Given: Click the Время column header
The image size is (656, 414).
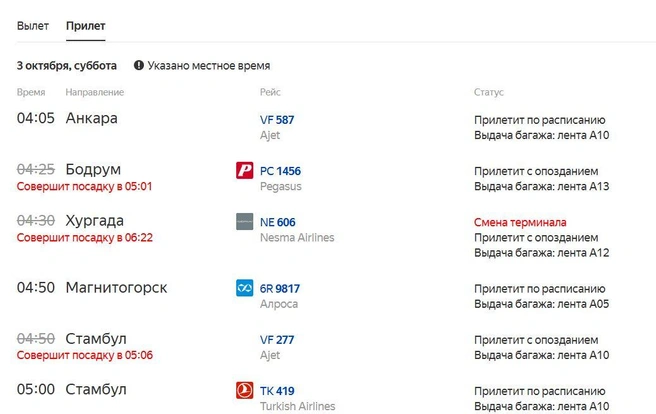Looking at the screenshot, I should tap(31, 92).
